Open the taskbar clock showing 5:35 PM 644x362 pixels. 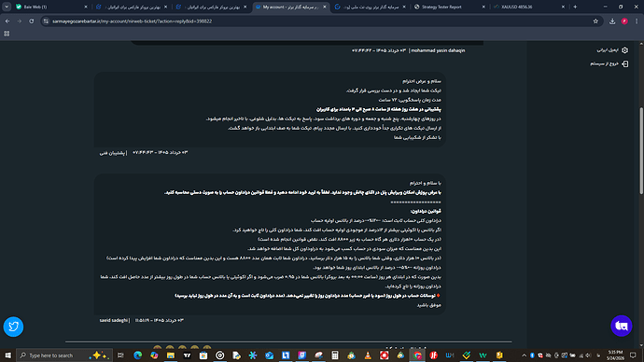615,355
